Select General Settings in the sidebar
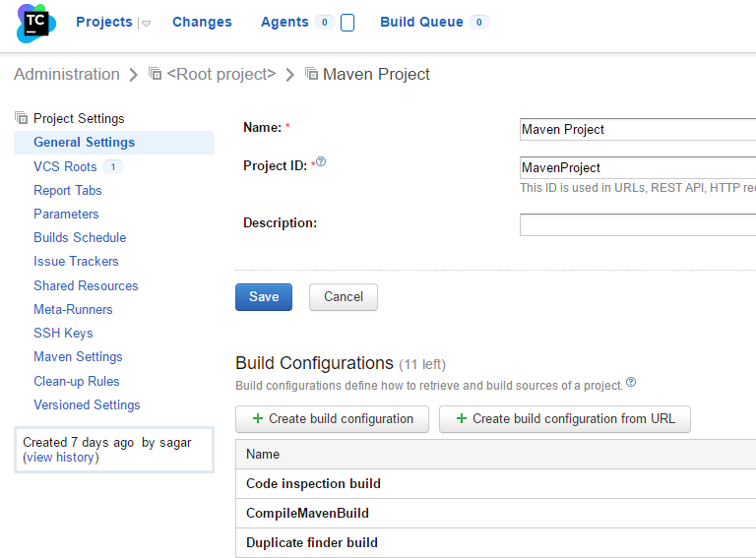The image size is (756, 558). coord(114,142)
